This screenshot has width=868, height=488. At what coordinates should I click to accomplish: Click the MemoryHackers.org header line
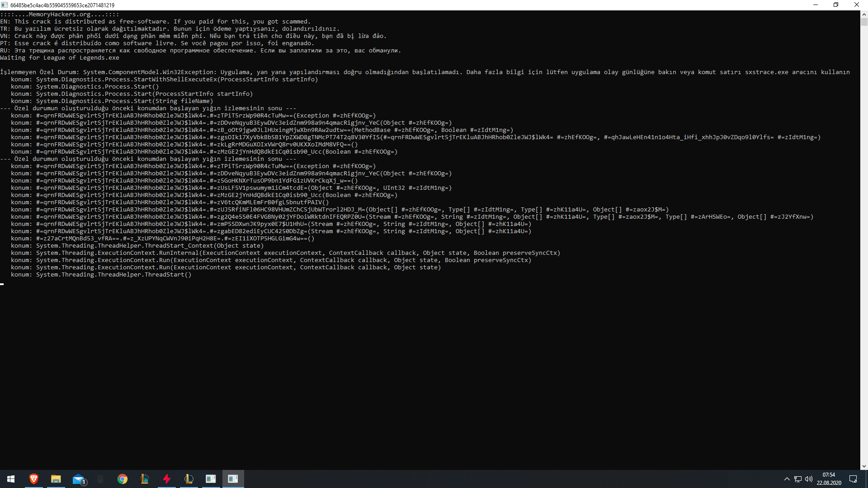click(x=60, y=14)
